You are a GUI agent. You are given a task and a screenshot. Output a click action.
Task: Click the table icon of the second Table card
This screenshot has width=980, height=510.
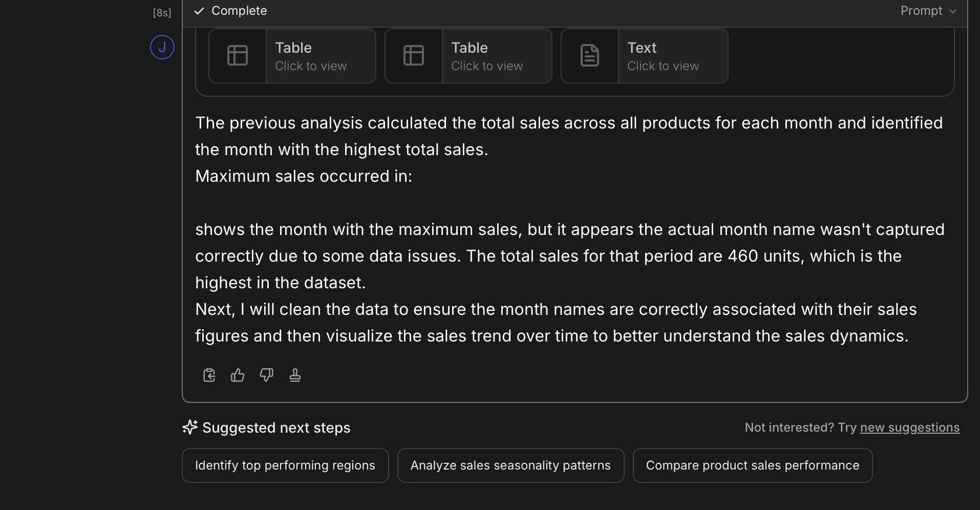414,55
